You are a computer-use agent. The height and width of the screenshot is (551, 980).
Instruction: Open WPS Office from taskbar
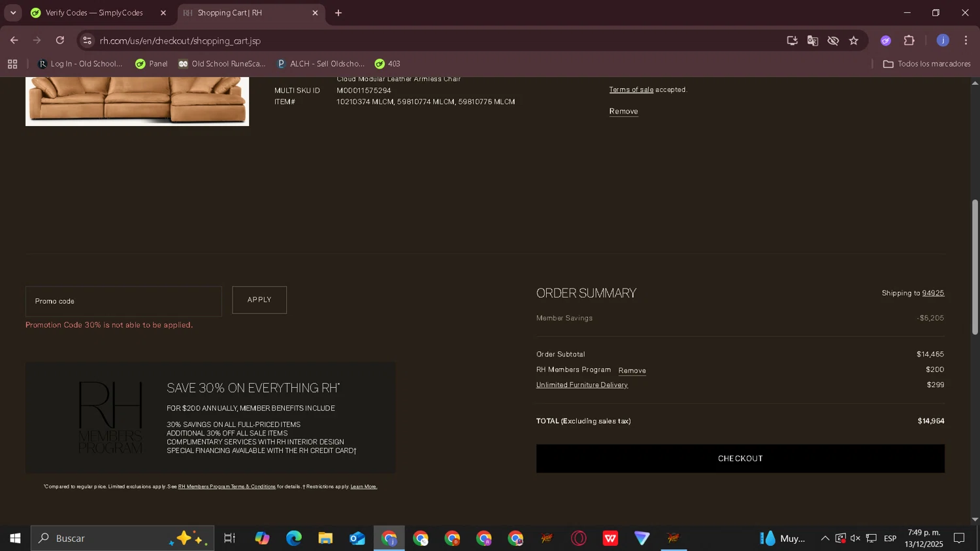[610, 539]
